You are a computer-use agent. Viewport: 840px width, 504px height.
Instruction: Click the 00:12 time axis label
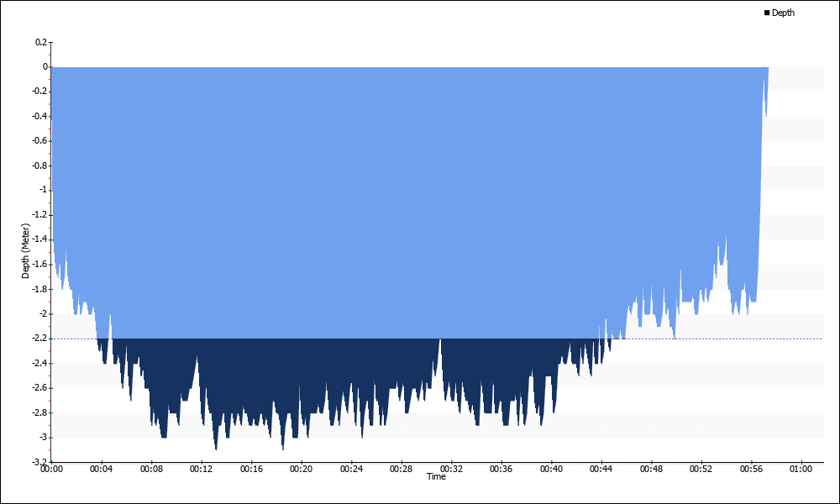[x=202, y=470]
